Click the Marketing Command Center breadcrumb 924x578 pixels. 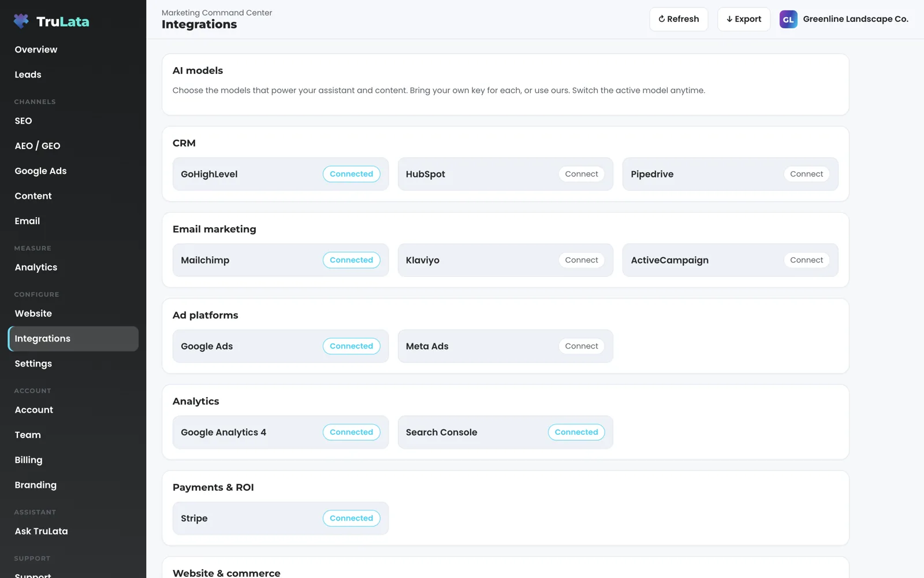coord(217,13)
